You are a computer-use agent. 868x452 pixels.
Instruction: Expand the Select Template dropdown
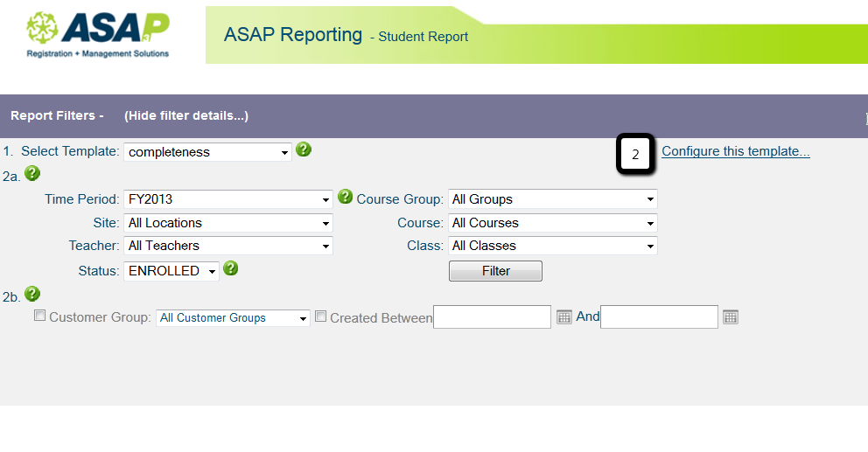tap(207, 152)
